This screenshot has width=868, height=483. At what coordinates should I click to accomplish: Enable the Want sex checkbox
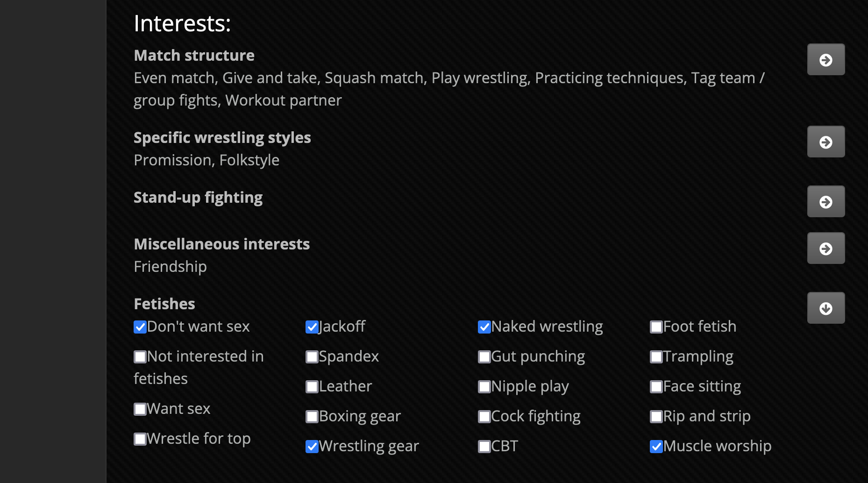[140, 409]
